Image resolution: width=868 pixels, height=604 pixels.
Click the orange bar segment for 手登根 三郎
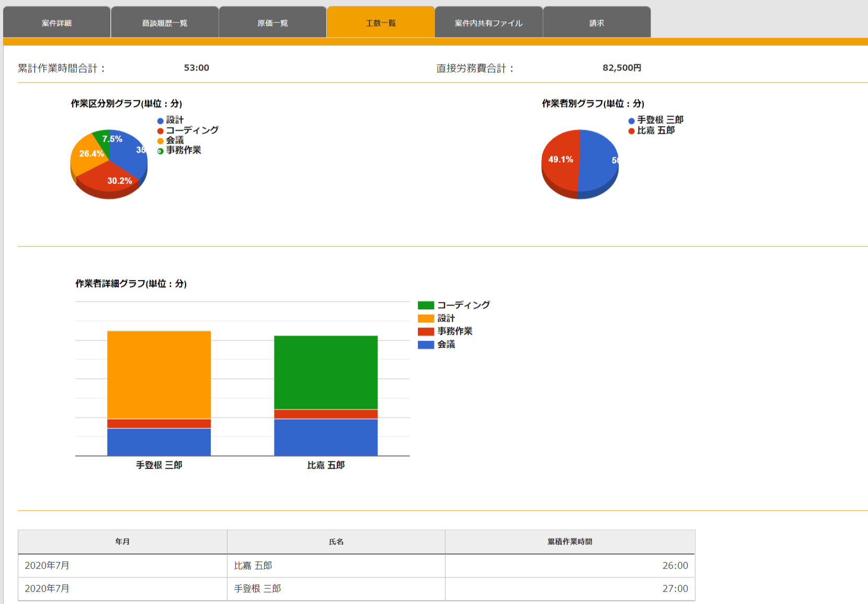tap(159, 374)
